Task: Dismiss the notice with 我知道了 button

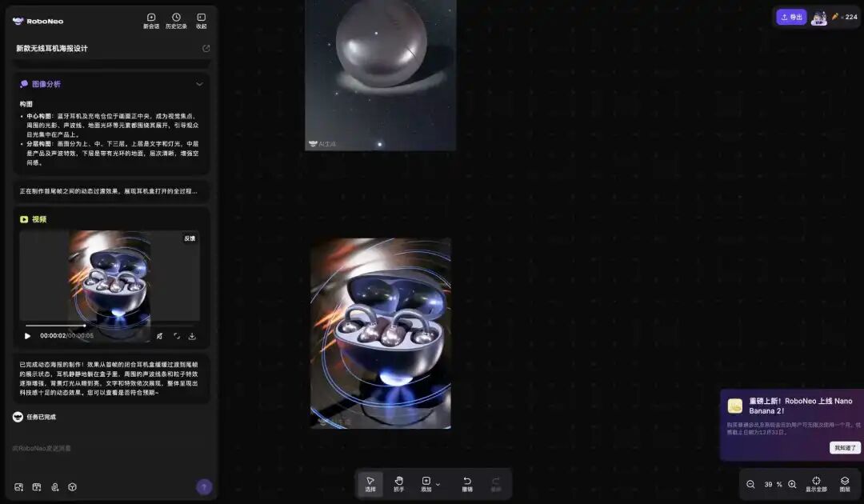Action: [844, 448]
